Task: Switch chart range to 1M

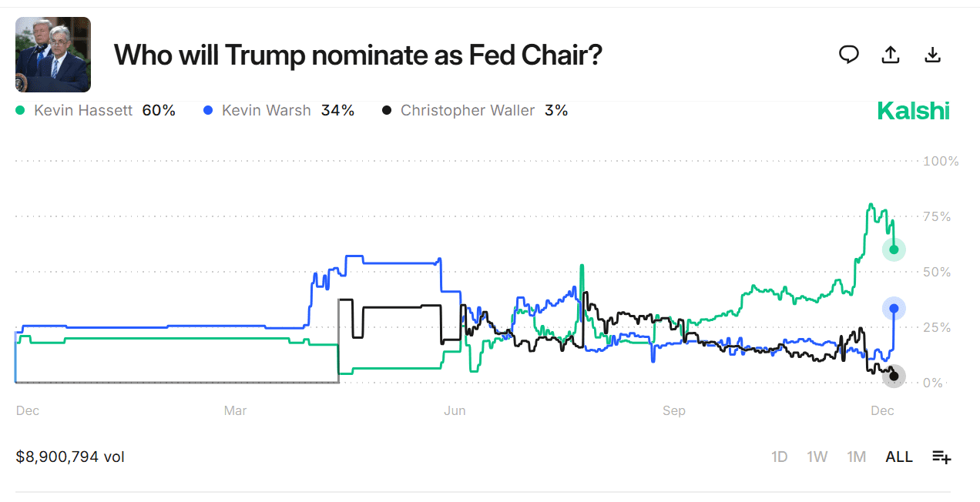Action: 857,457
